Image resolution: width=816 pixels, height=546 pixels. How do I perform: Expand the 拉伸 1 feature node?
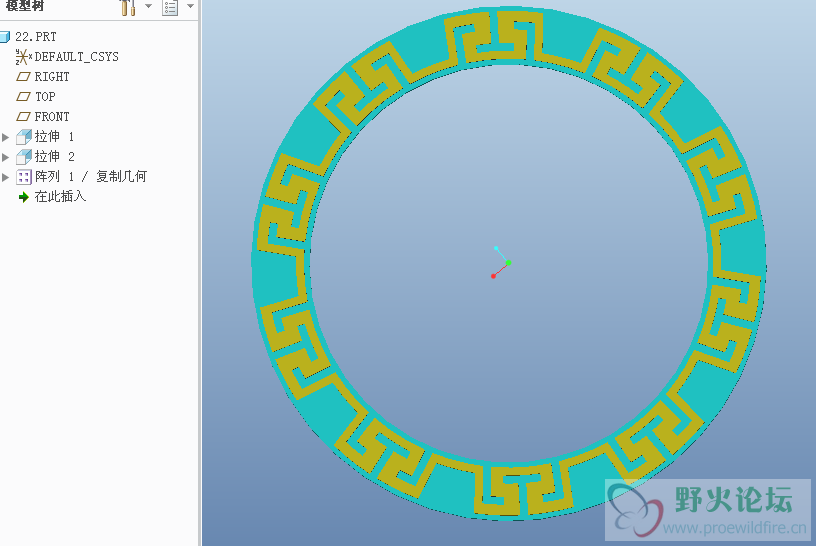(x=5, y=137)
